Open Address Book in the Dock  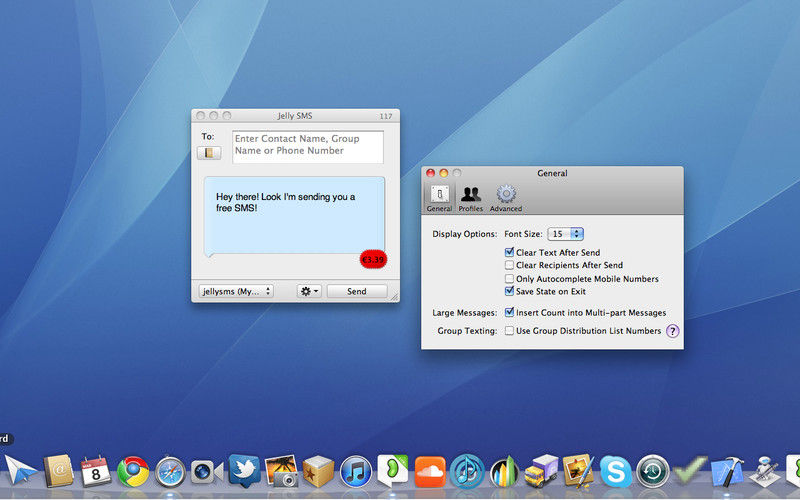[x=59, y=470]
